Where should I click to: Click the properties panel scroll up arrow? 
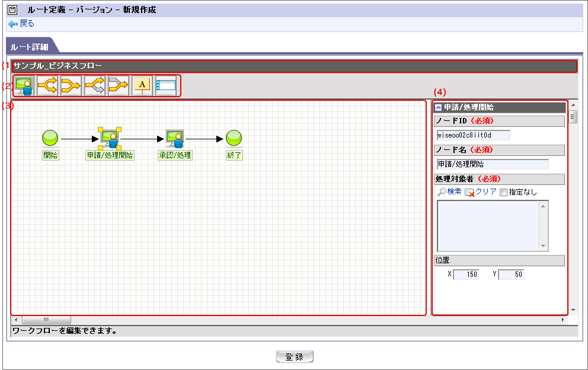pyautogui.click(x=573, y=106)
